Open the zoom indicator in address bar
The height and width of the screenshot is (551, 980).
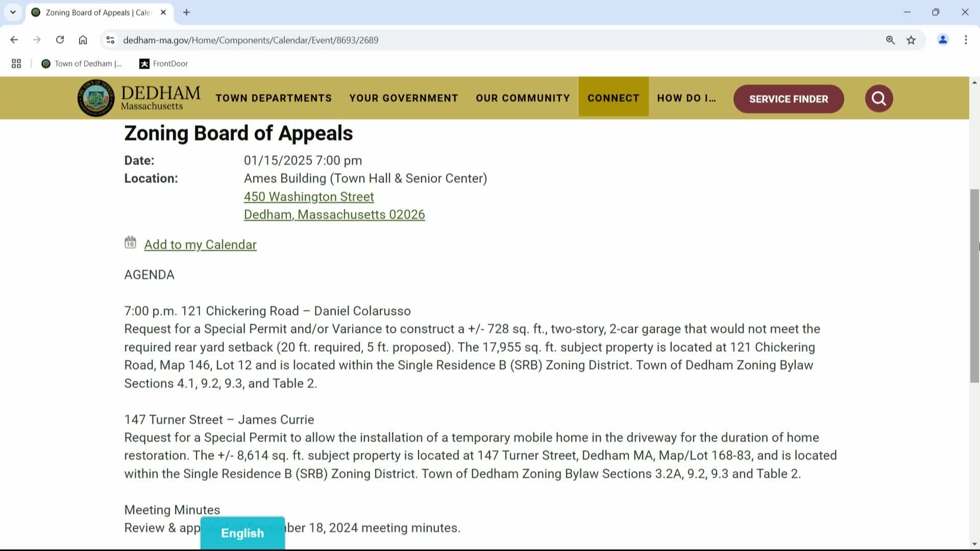click(890, 40)
